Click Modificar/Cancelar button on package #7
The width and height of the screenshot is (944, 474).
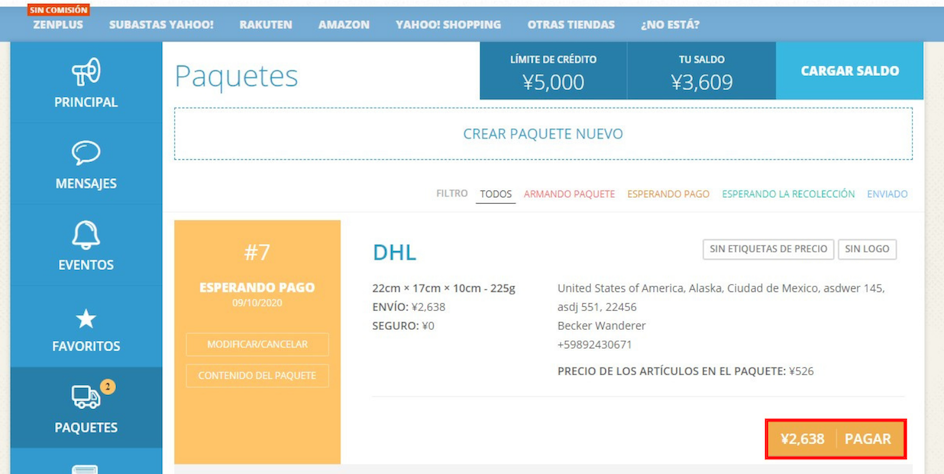257,345
